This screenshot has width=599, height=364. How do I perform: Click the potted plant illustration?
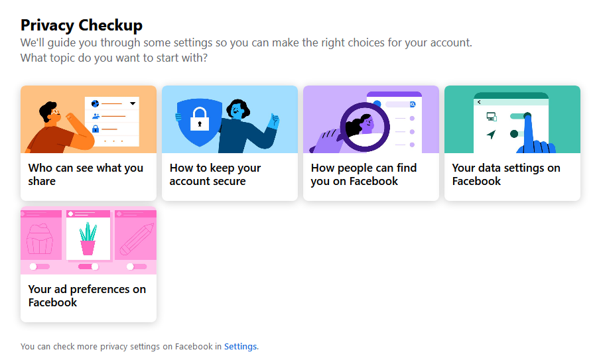(88, 239)
